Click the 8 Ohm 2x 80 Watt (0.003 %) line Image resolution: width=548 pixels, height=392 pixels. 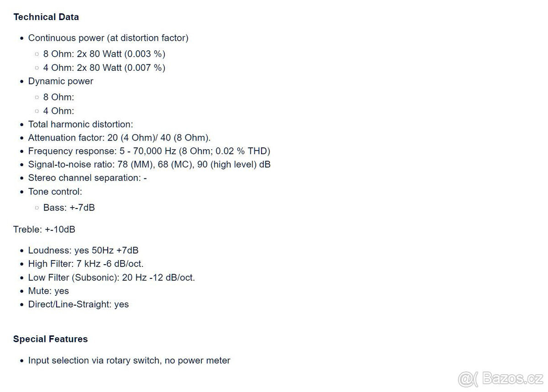pos(104,54)
